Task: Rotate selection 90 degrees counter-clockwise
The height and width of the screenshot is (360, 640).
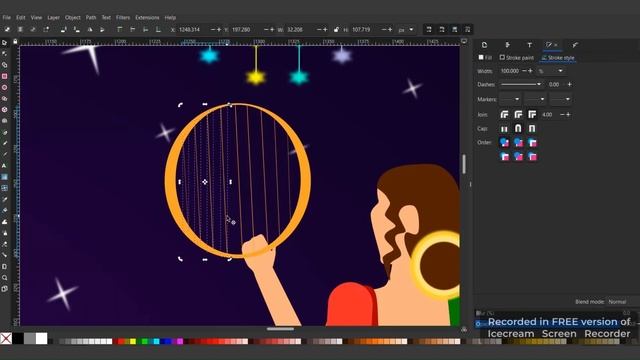Action: tap(64, 29)
